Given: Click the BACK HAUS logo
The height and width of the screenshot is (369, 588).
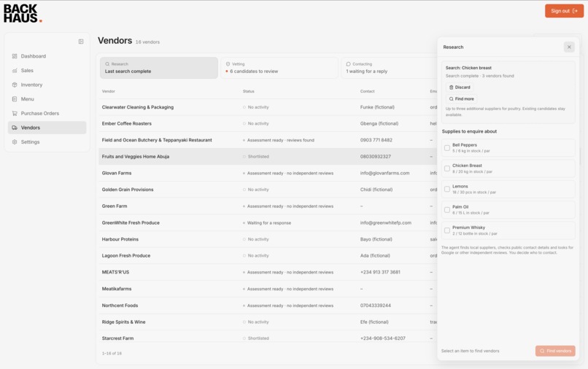Looking at the screenshot, I should pyautogui.click(x=23, y=14).
